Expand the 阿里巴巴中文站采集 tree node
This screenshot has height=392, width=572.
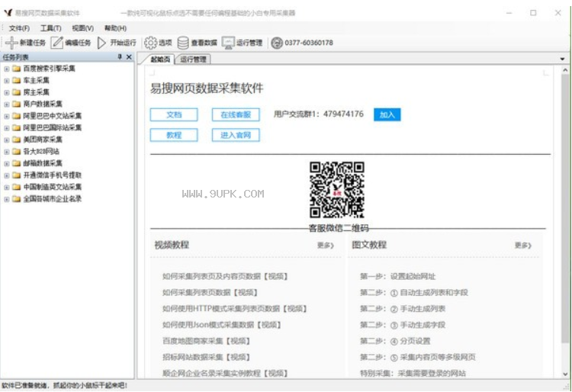[7, 117]
